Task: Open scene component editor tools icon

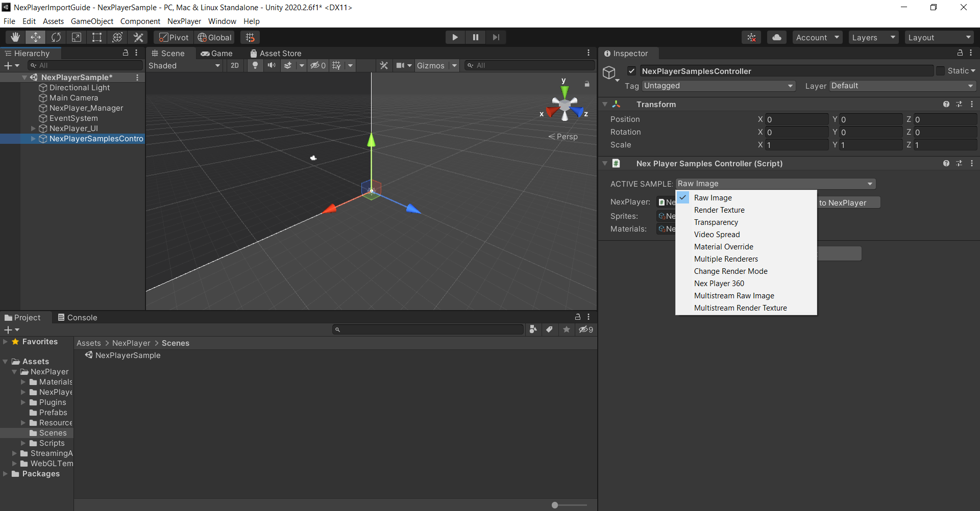Action: click(x=384, y=65)
